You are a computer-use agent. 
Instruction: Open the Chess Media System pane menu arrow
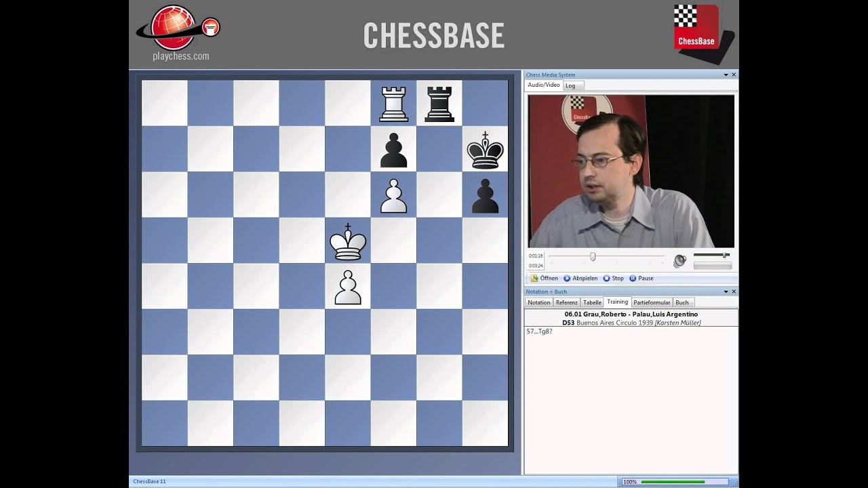(x=726, y=75)
